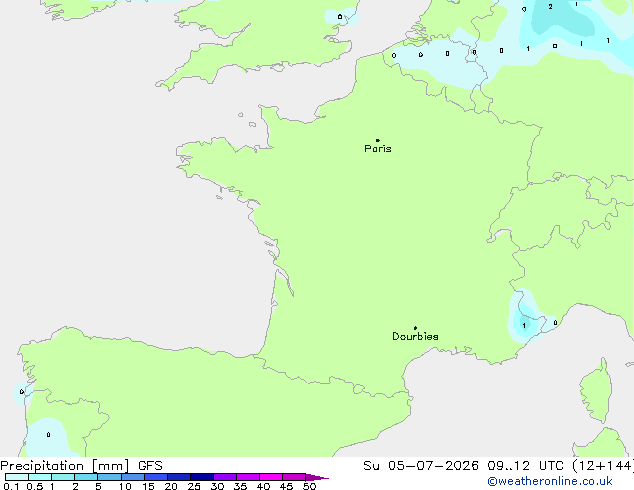Viewport: 634px width, 490px height.
Task: Pick the palest cyan 0.1 legend swatch
Action: (x=17, y=477)
